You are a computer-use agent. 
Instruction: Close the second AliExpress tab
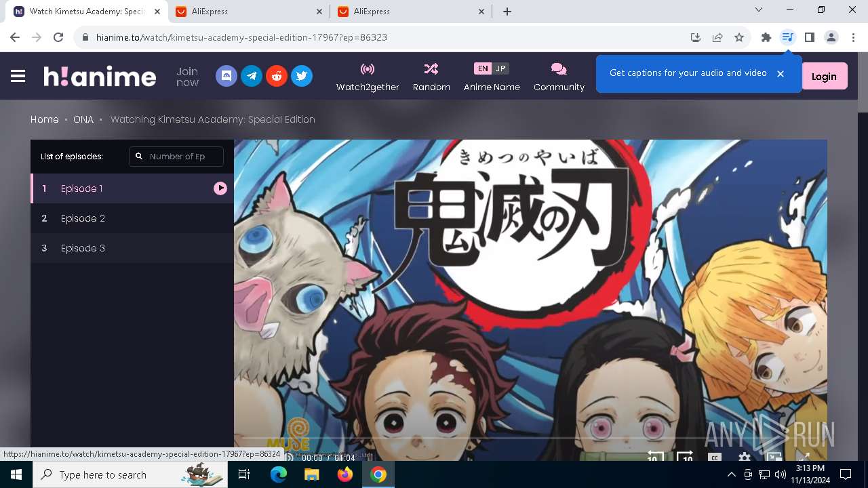pyautogui.click(x=482, y=12)
